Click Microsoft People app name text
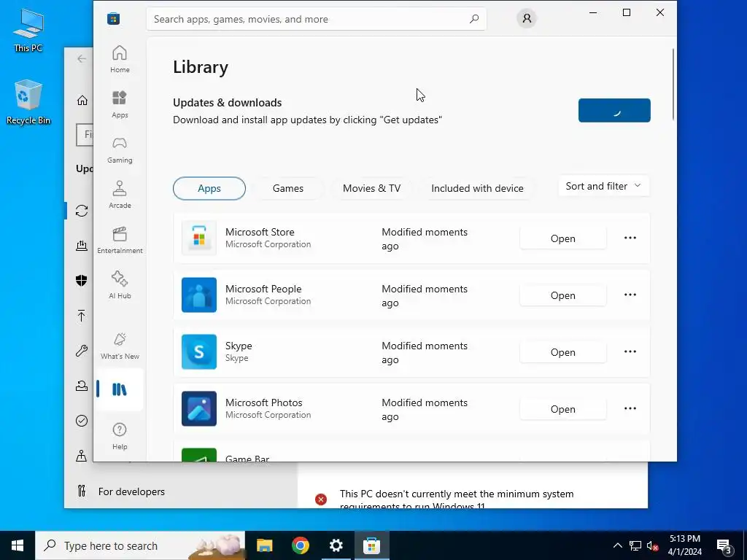 pyautogui.click(x=263, y=289)
